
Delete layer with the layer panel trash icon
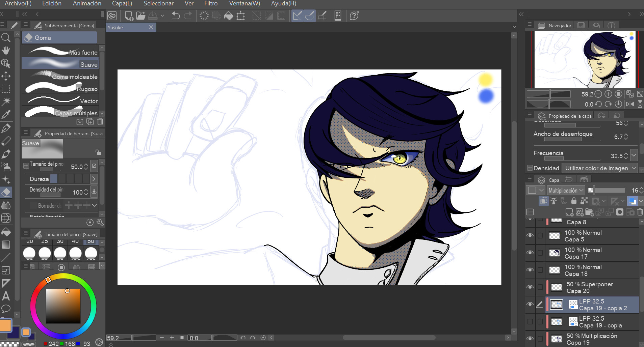point(640,212)
